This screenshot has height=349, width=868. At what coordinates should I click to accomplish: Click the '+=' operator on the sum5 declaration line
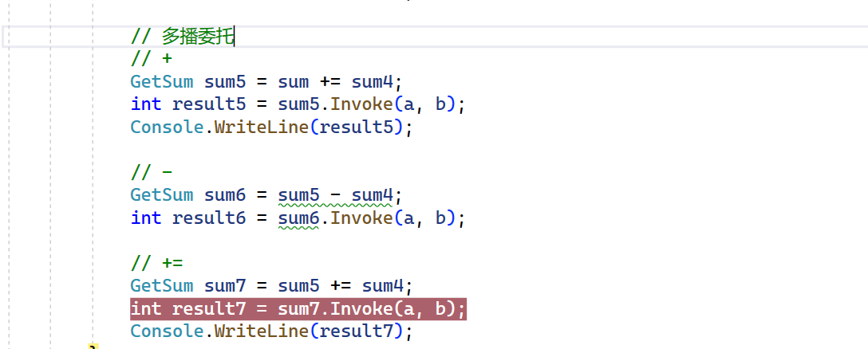click(x=330, y=82)
